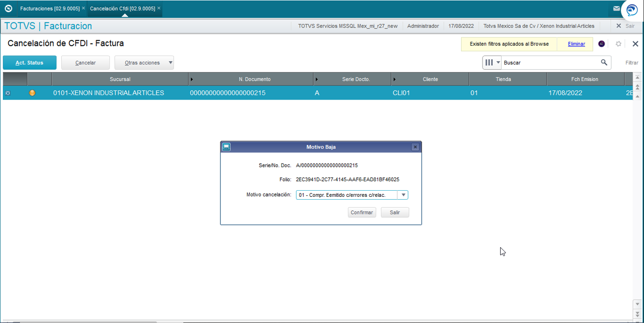The width and height of the screenshot is (644, 323).
Task: Click TOTVS Servicios MSSQL Mex_mi_r27_new environment label
Action: 348,26
